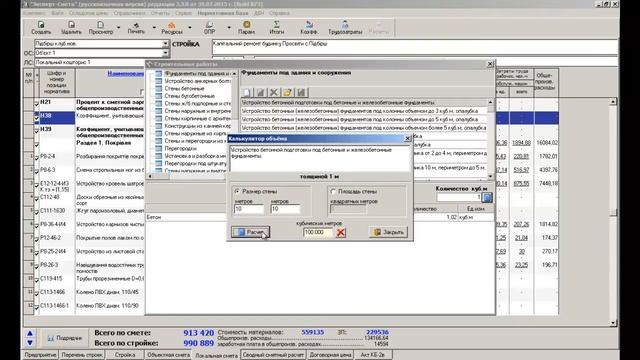Image resolution: width=640 pixels, height=360 pixels.
Task: Open the ОС Объект 1 dropdown arrow
Action: [x=165, y=53]
